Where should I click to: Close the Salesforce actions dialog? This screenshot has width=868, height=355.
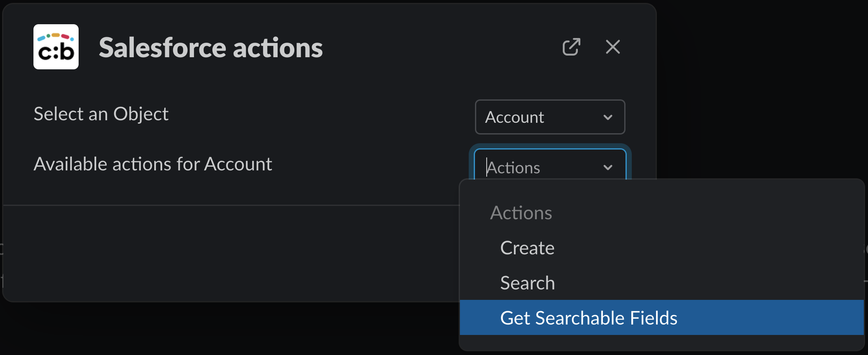(x=613, y=47)
